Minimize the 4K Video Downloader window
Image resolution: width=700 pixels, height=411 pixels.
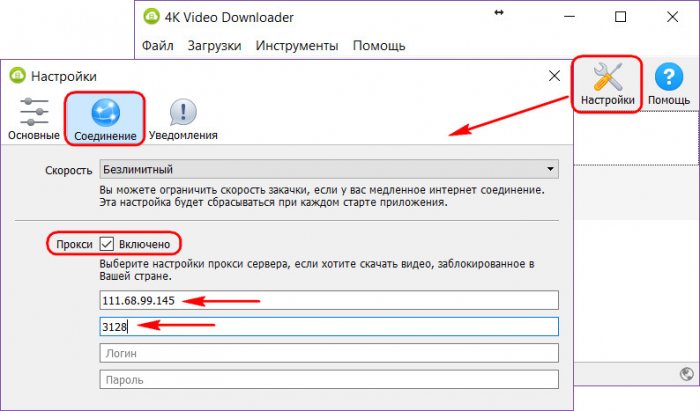pos(569,17)
